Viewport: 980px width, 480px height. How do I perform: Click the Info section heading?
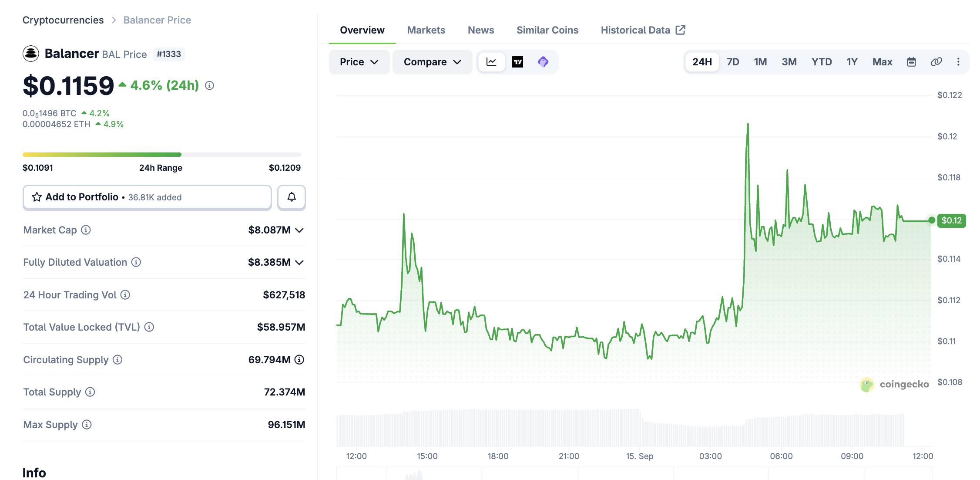click(34, 473)
